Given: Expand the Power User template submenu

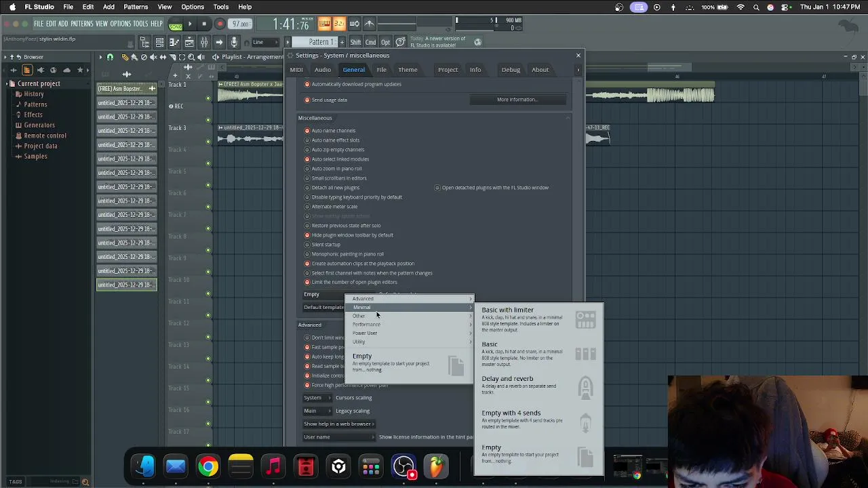Looking at the screenshot, I should (410, 333).
